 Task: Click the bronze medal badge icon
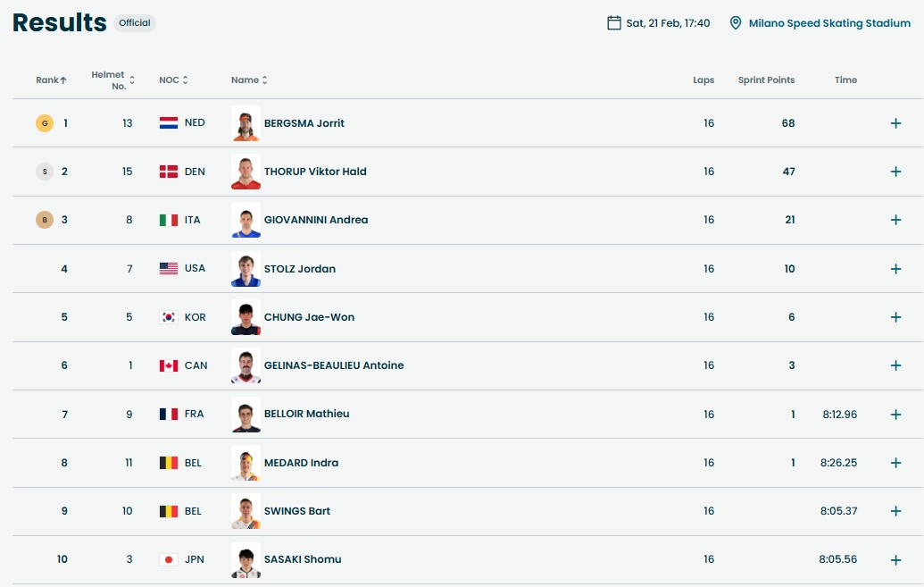click(x=45, y=220)
